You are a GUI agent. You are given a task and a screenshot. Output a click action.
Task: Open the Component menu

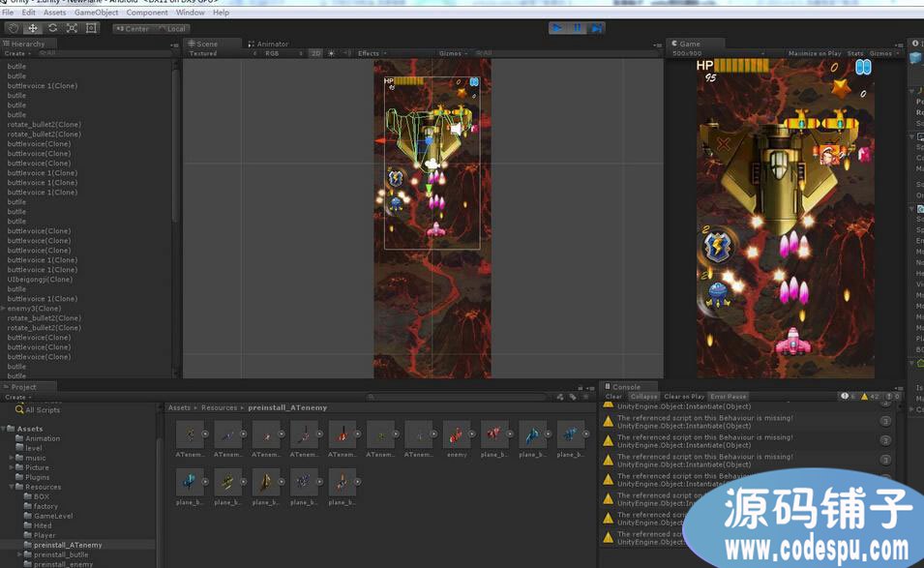[x=147, y=13]
